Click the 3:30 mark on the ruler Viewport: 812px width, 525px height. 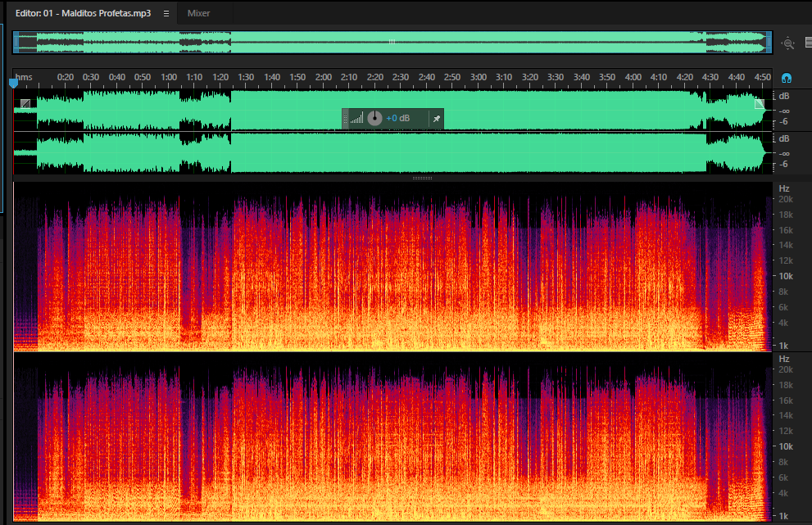click(556, 77)
